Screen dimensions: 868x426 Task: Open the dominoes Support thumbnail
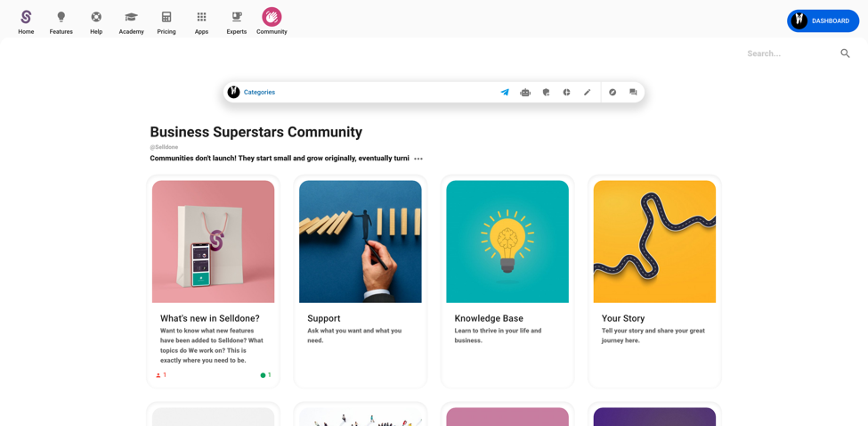coord(361,242)
